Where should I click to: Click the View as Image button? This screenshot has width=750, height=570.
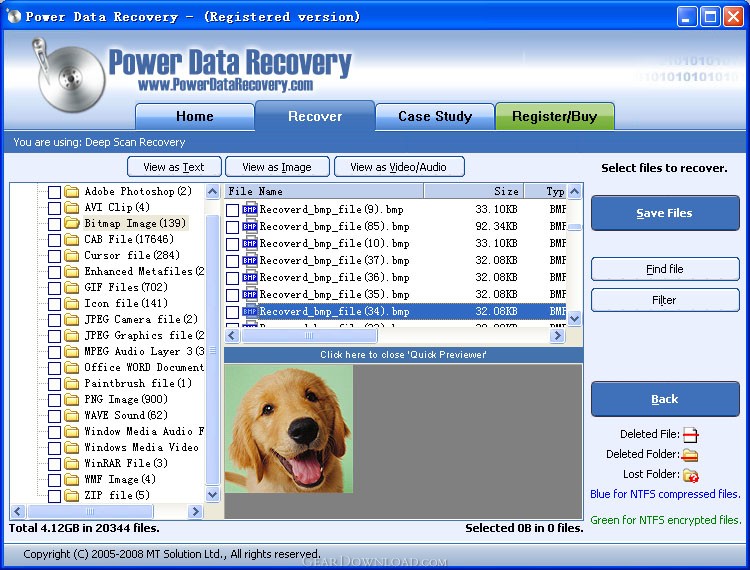(277, 167)
